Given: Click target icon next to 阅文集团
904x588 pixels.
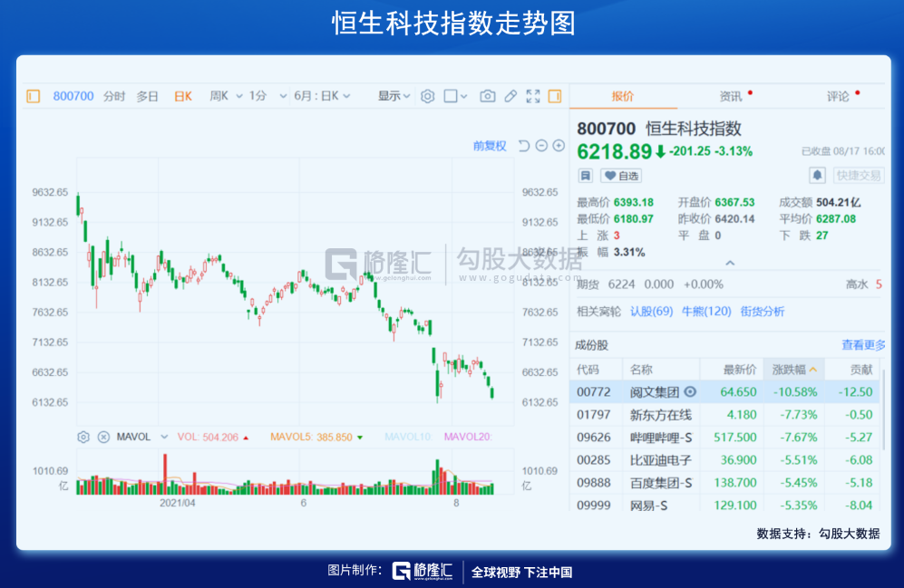Looking at the screenshot, I should coord(690,391).
